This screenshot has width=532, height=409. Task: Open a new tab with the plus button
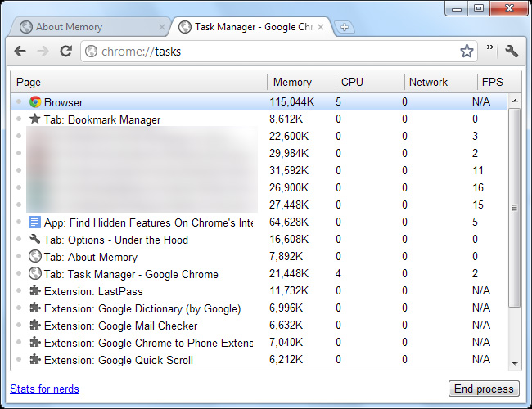(345, 27)
